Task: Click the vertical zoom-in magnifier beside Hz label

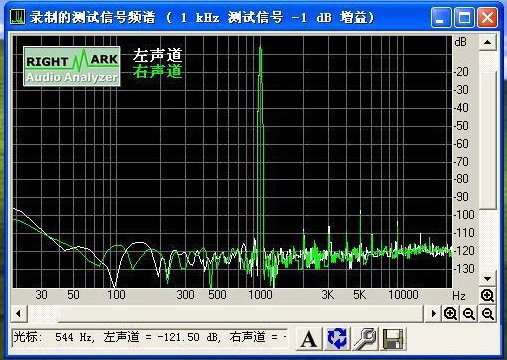Action: pyautogui.click(x=487, y=295)
